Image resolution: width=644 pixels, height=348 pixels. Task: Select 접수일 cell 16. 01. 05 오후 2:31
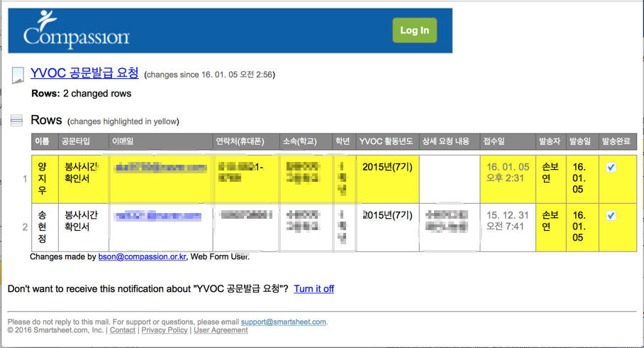pos(508,179)
